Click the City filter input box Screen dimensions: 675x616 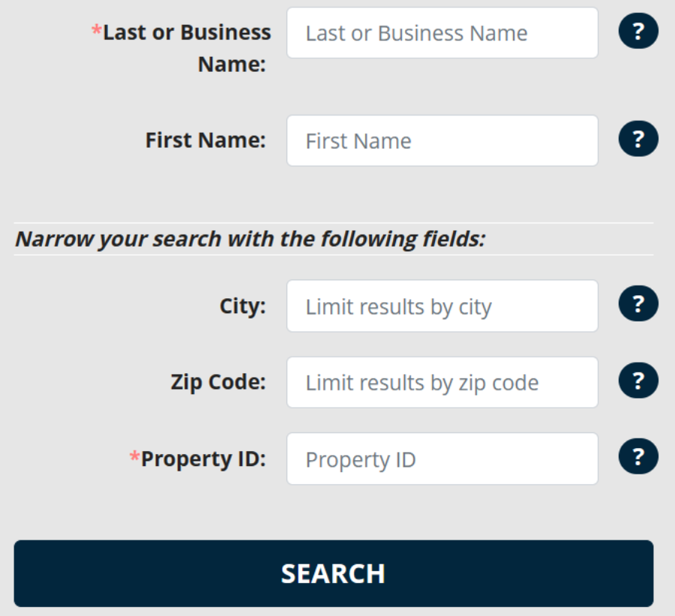pos(442,307)
